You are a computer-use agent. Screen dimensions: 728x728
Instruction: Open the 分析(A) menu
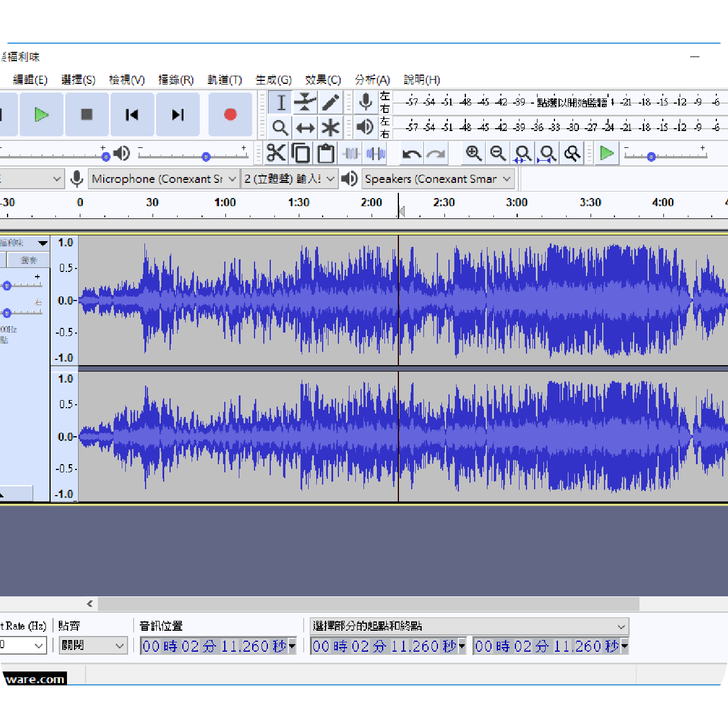372,80
